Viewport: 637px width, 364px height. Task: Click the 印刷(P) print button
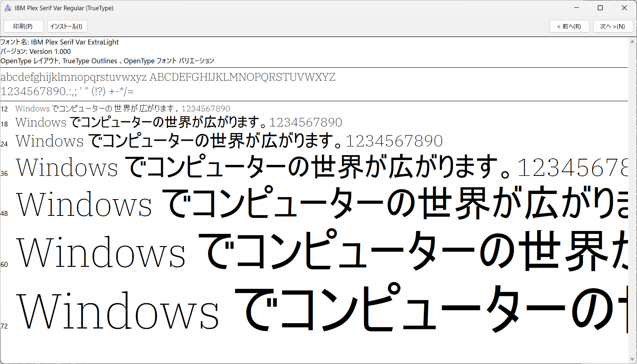[23, 27]
